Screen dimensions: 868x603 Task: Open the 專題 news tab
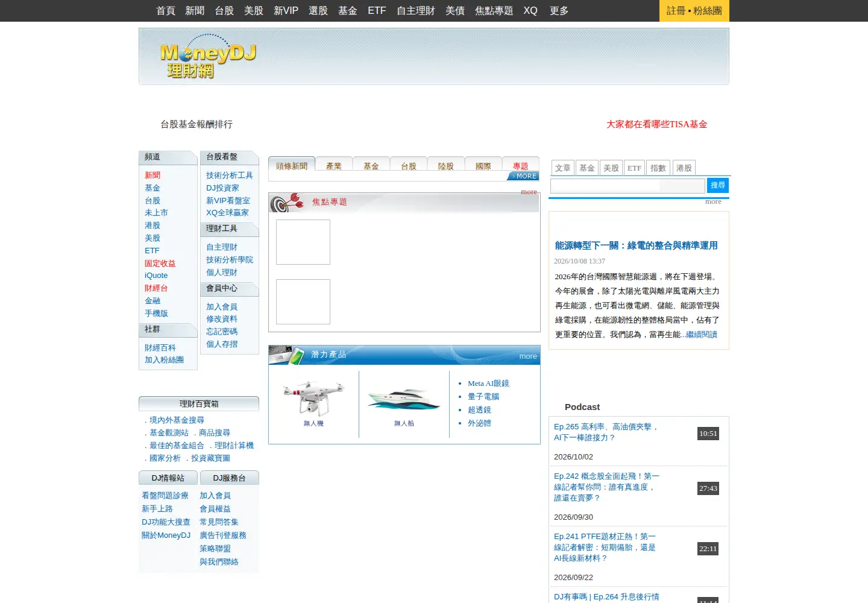pos(521,166)
